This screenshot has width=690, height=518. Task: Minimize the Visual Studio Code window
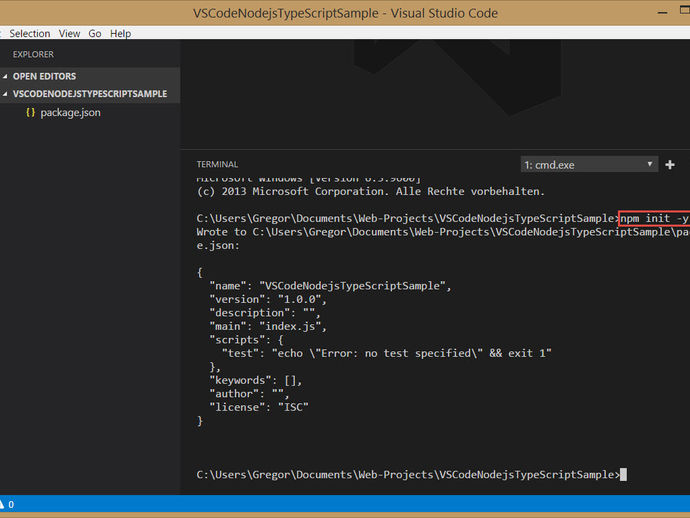[x=662, y=13]
